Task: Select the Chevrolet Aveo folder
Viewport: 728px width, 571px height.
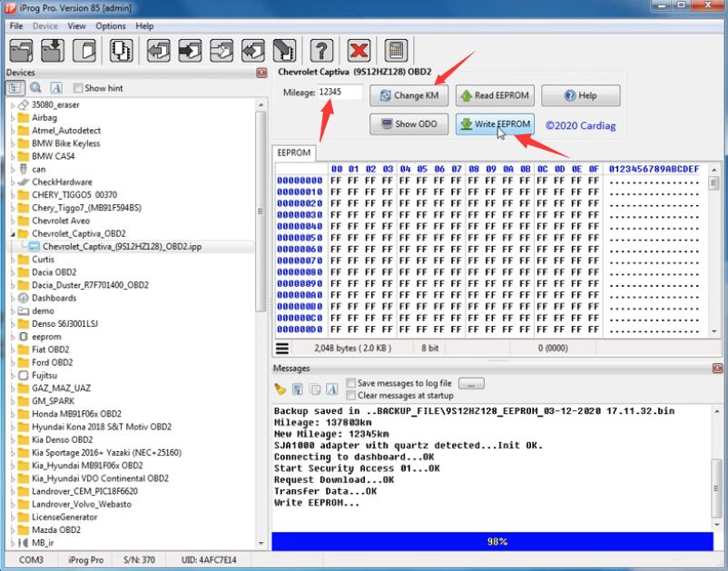Action: click(61, 221)
